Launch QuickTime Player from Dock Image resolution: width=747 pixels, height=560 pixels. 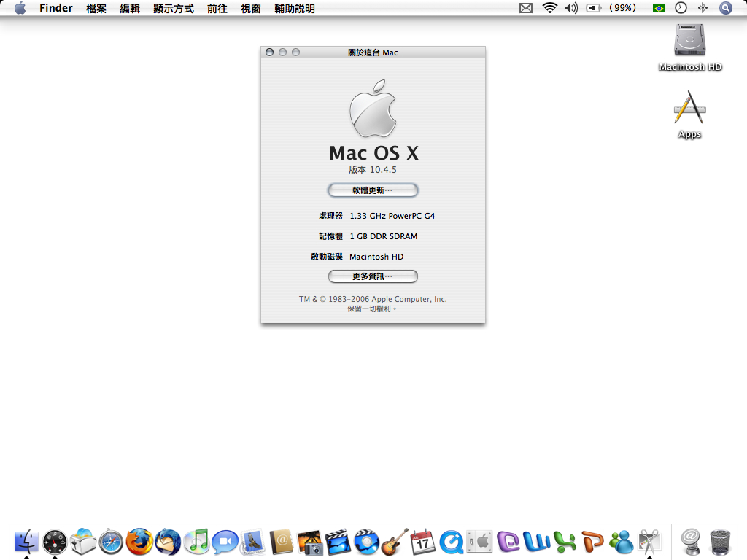[x=451, y=542]
